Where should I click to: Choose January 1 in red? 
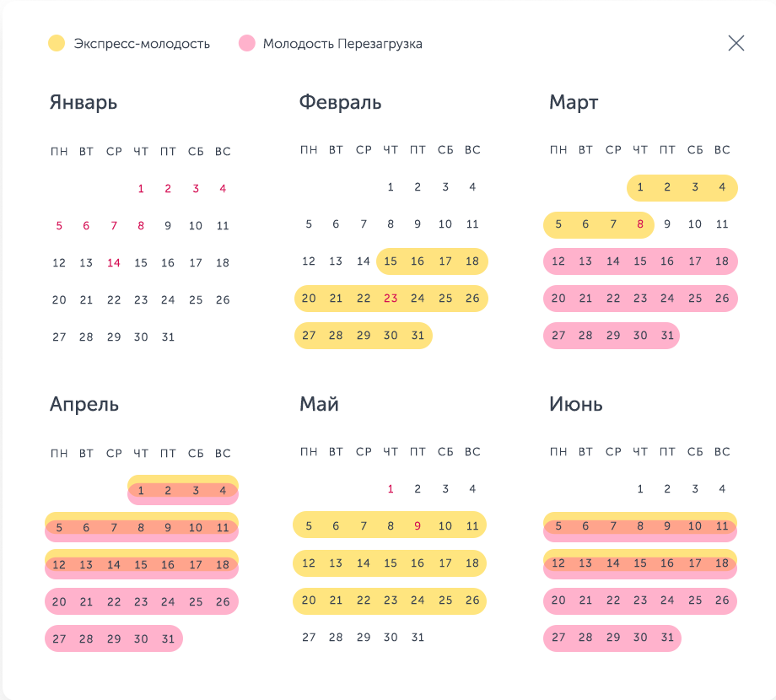[x=141, y=188]
